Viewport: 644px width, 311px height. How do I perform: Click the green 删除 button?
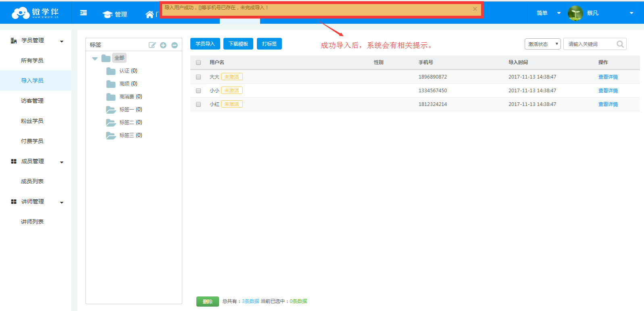(x=208, y=301)
